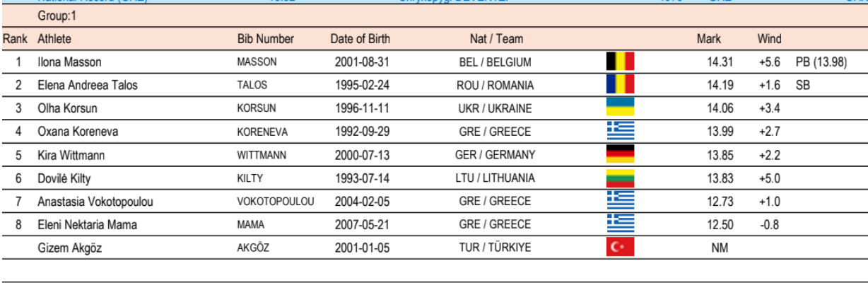868x283 pixels.
Task: Click the Belgium flag icon
Action: [x=620, y=62]
